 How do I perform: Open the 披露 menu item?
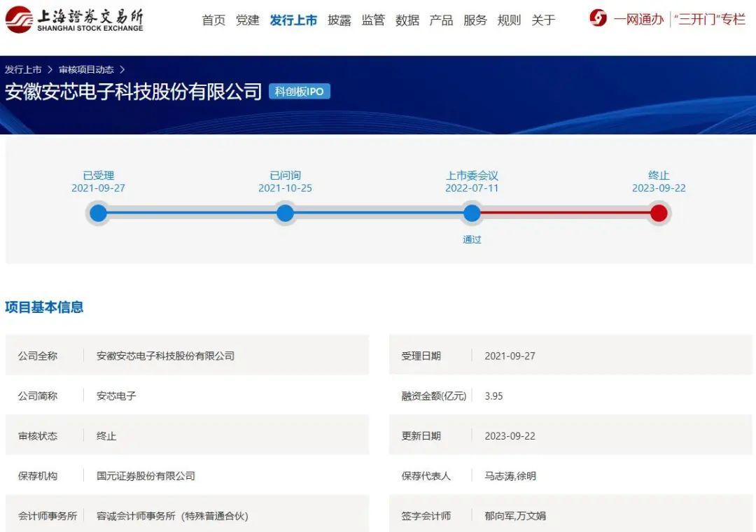[338, 20]
